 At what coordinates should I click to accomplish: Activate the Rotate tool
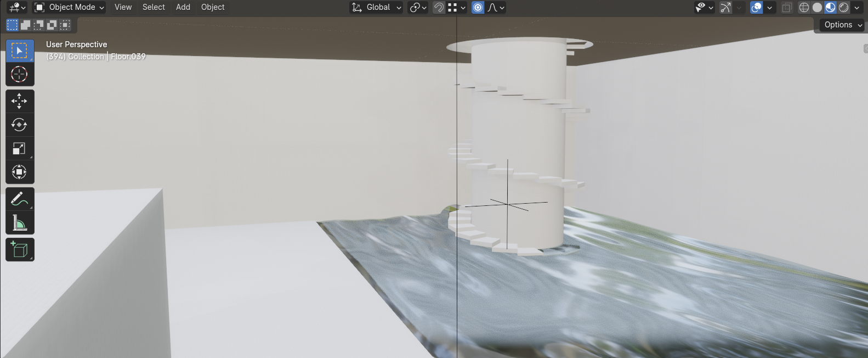20,125
